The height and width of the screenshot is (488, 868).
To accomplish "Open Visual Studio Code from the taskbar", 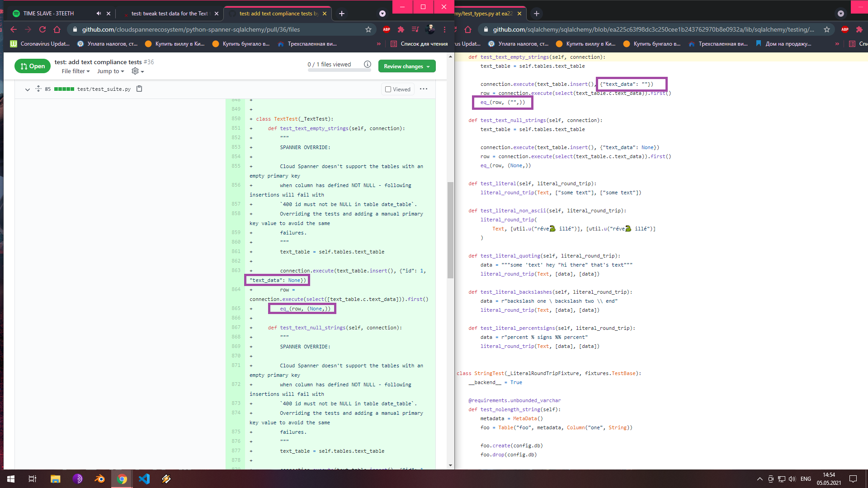I will pyautogui.click(x=144, y=479).
